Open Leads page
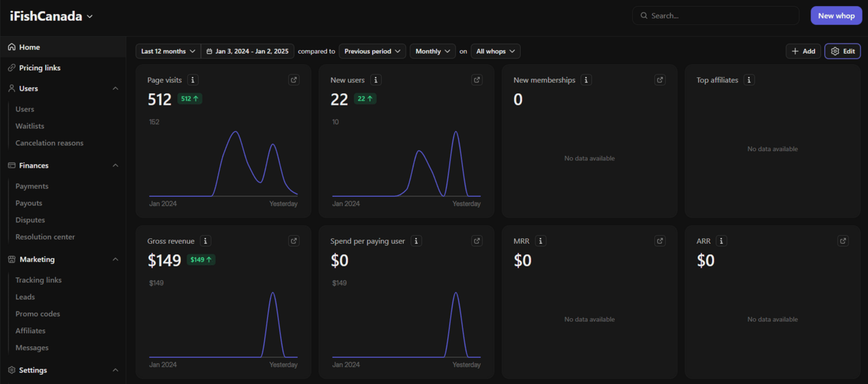868x384 pixels. 25,297
